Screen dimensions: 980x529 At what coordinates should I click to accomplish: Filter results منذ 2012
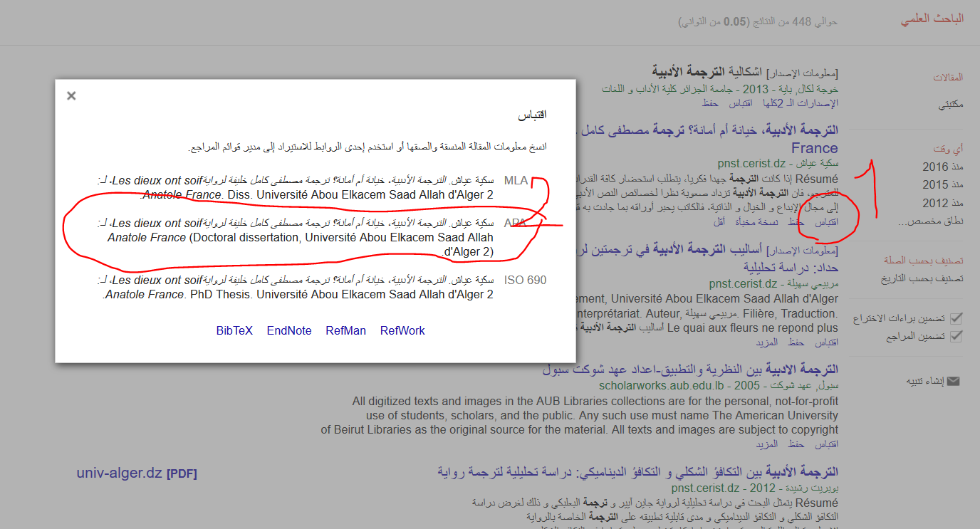coord(943,203)
